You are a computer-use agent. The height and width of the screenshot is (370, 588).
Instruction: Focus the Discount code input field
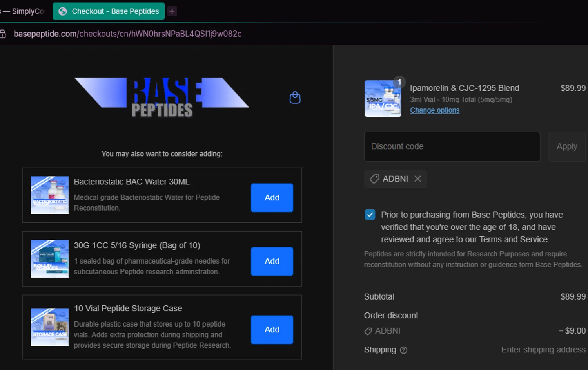pos(452,146)
